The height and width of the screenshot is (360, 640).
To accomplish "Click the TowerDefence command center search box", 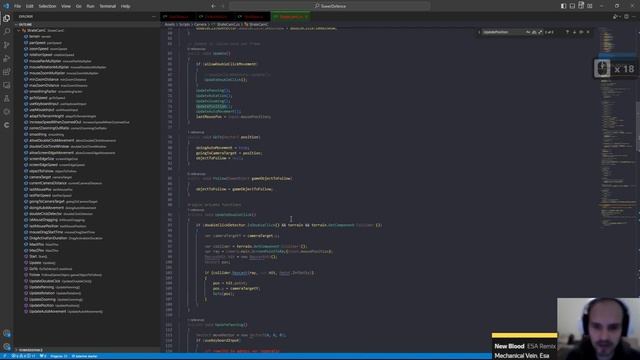I will pyautogui.click(x=330, y=6).
